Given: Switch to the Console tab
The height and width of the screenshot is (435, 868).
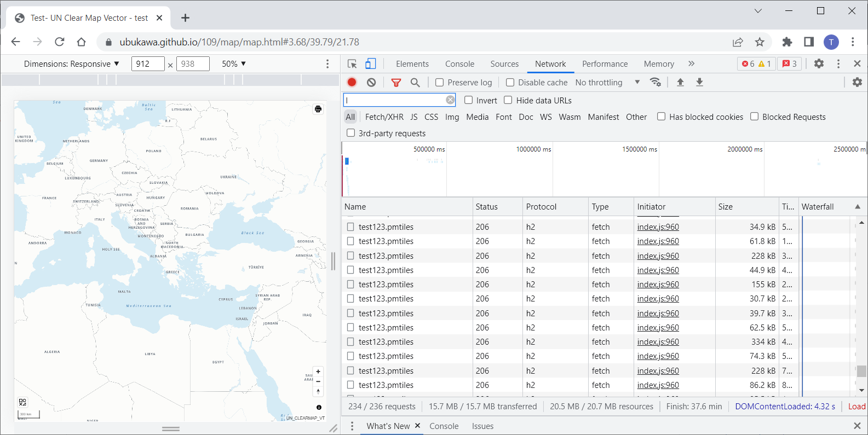Looking at the screenshot, I should [x=459, y=64].
